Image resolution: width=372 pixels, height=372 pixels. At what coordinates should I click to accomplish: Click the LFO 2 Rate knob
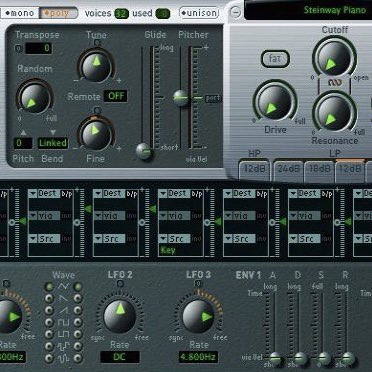tap(120, 317)
